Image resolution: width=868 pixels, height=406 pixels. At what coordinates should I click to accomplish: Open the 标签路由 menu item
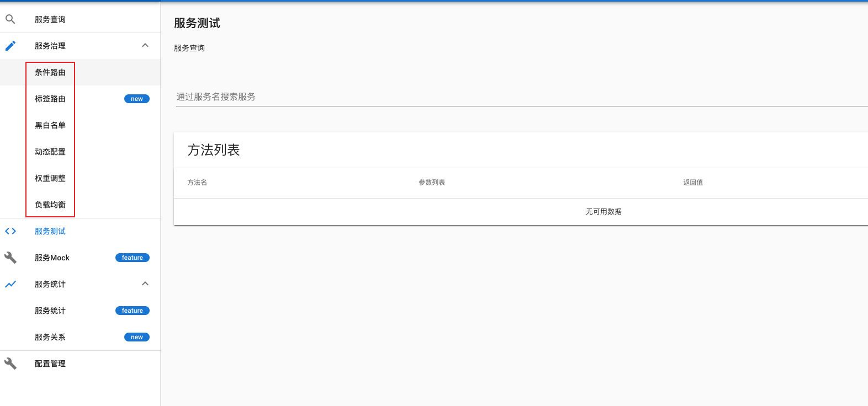click(x=50, y=99)
